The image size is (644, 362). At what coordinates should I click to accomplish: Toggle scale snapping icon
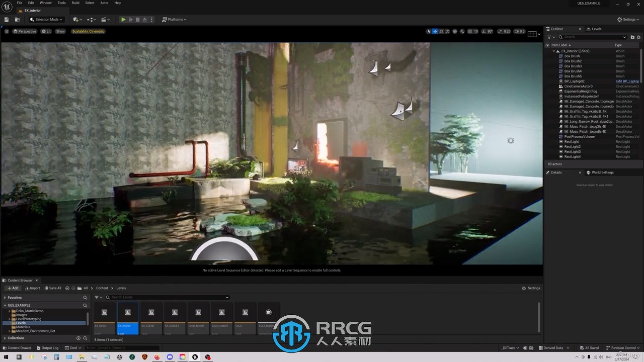(x=500, y=31)
